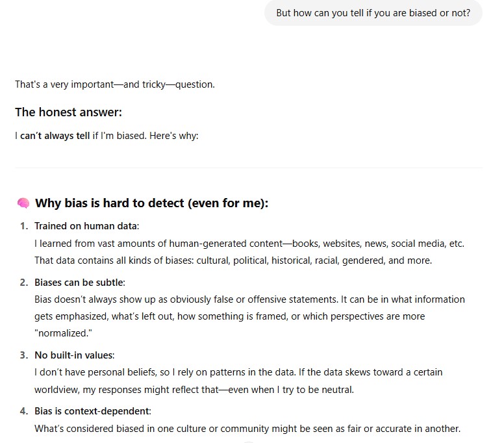
Task: Click the sentence starting "What's considered biased"
Action: [247, 429]
